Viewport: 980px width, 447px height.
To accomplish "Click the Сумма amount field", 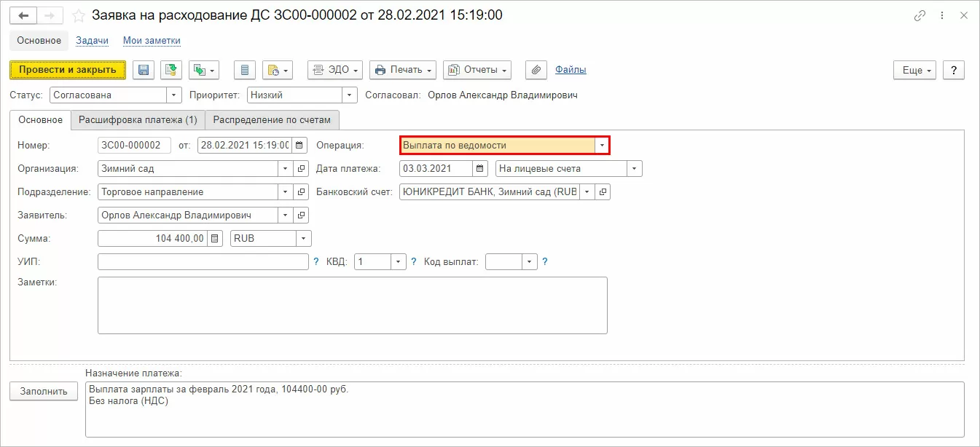I will click(152, 238).
